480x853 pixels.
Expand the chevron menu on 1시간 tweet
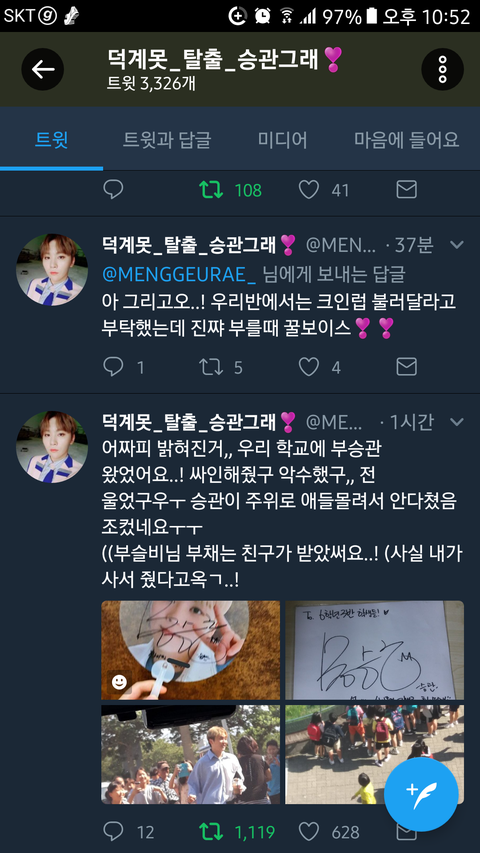coord(457,421)
